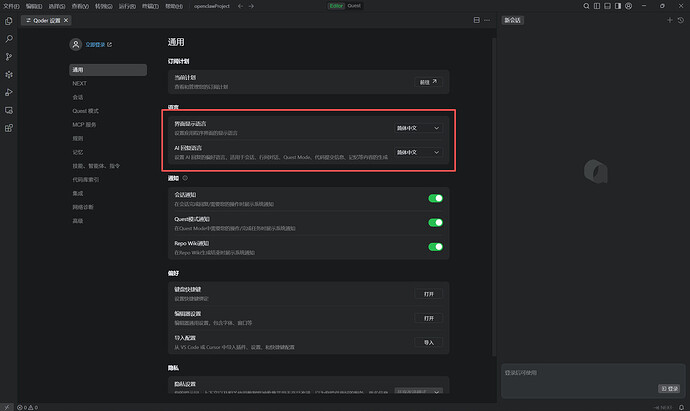
Task: Open the 界面显示语言 dropdown
Action: coord(416,128)
